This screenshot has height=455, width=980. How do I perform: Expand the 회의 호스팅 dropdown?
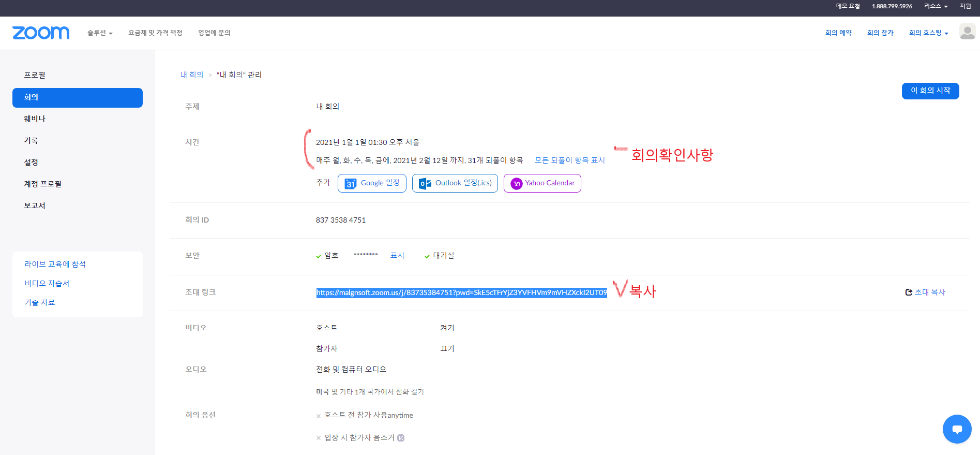coord(928,33)
